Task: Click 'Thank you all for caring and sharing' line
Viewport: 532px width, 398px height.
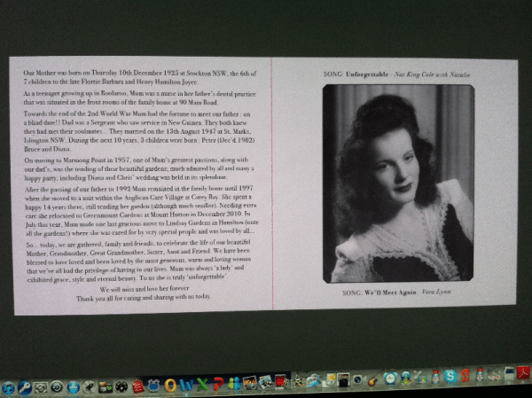Action: click(144, 298)
